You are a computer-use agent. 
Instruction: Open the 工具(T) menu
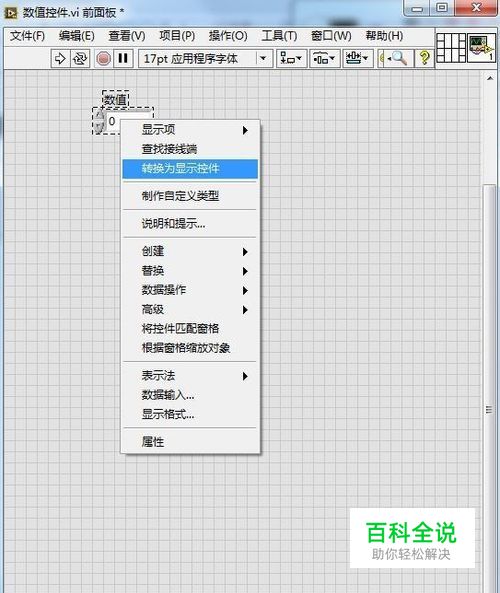point(279,36)
